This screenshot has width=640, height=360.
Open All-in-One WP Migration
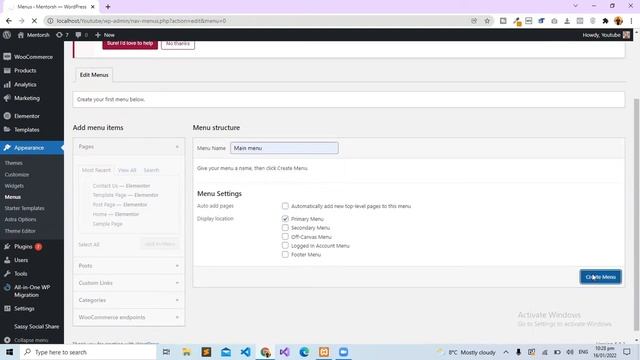pyautogui.click(x=32, y=291)
